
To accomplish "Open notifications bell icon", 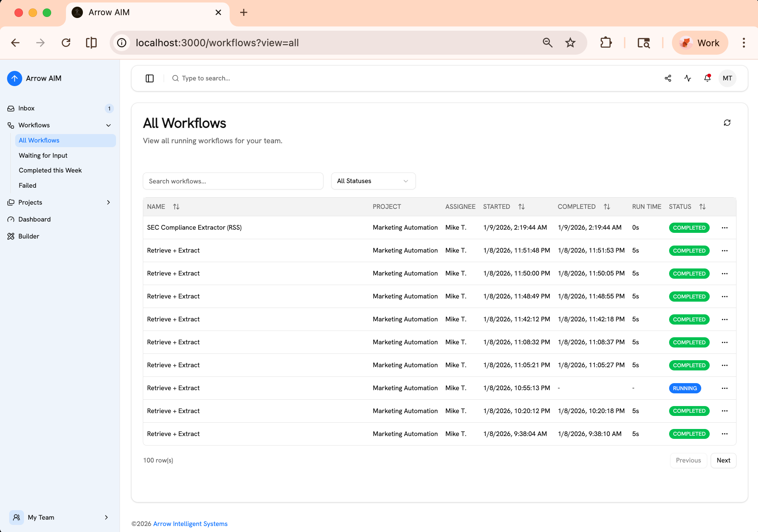I will tap(707, 78).
